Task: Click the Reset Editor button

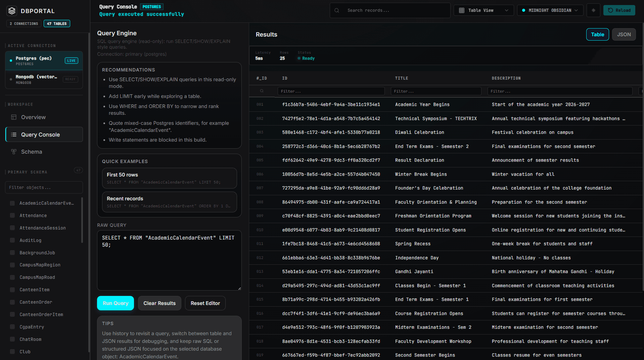Action: (x=205, y=303)
